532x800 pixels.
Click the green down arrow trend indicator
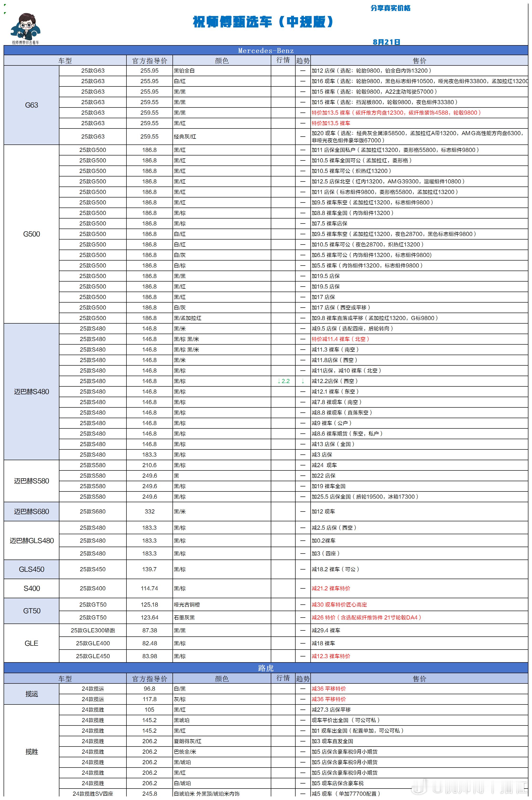pyautogui.click(x=303, y=381)
